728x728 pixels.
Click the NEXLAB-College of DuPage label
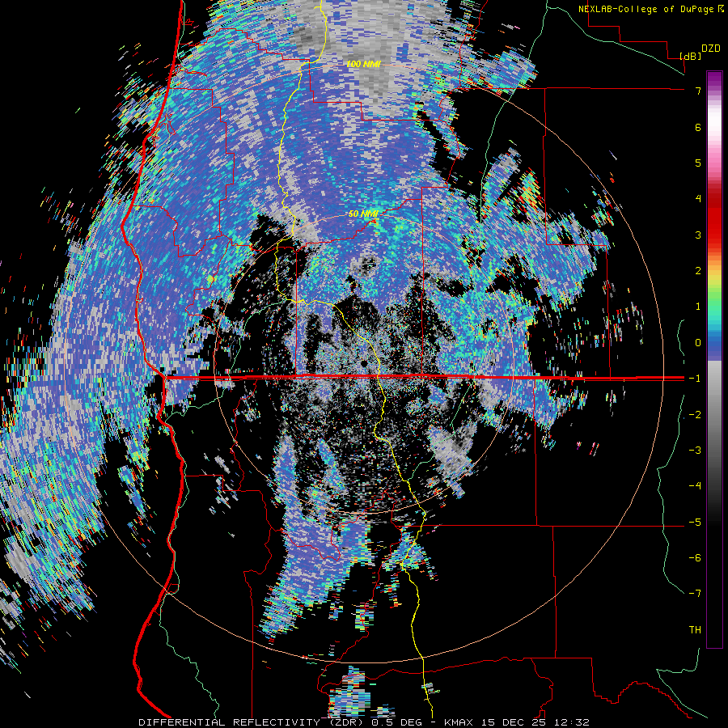click(x=645, y=9)
